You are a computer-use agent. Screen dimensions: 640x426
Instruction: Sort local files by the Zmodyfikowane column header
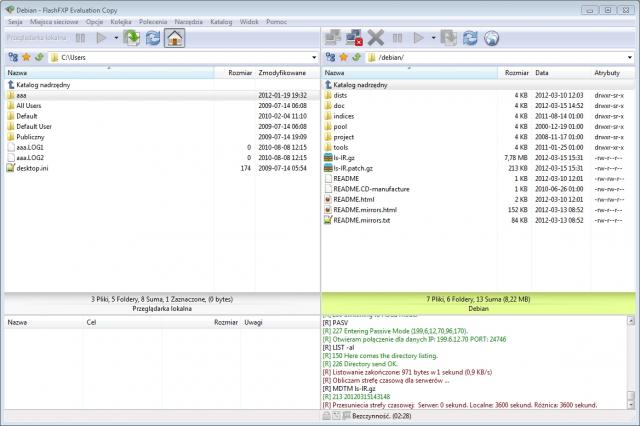(280, 73)
